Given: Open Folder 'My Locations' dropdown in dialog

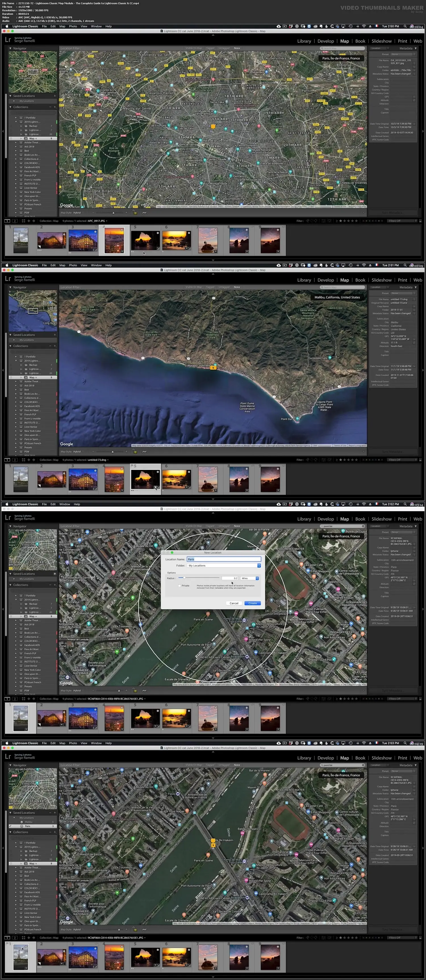Looking at the screenshot, I should click(224, 566).
